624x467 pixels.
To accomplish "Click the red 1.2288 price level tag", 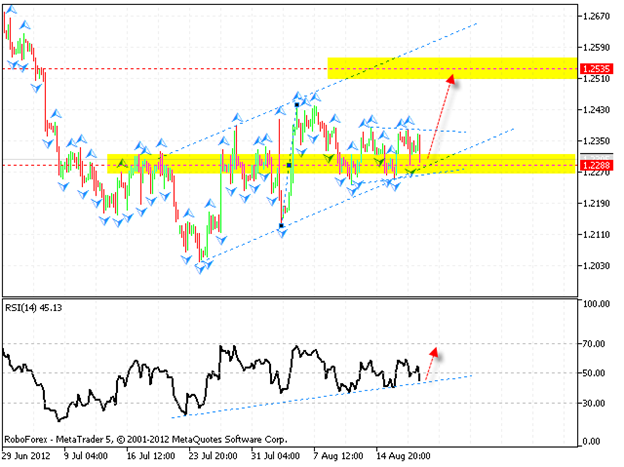I will (596, 165).
